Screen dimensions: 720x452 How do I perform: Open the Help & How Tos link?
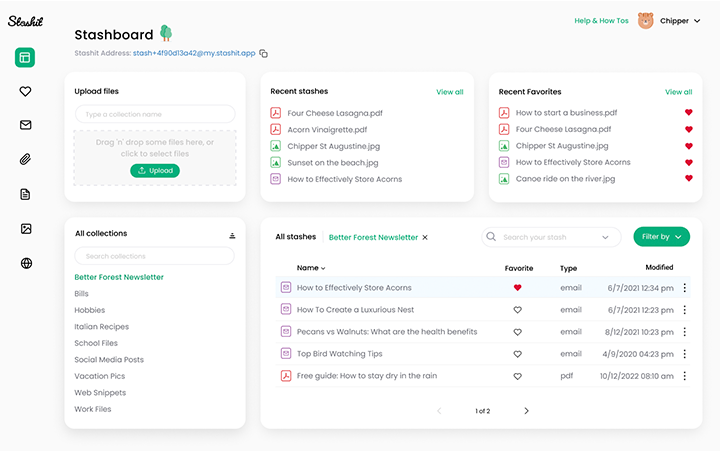pyautogui.click(x=601, y=20)
